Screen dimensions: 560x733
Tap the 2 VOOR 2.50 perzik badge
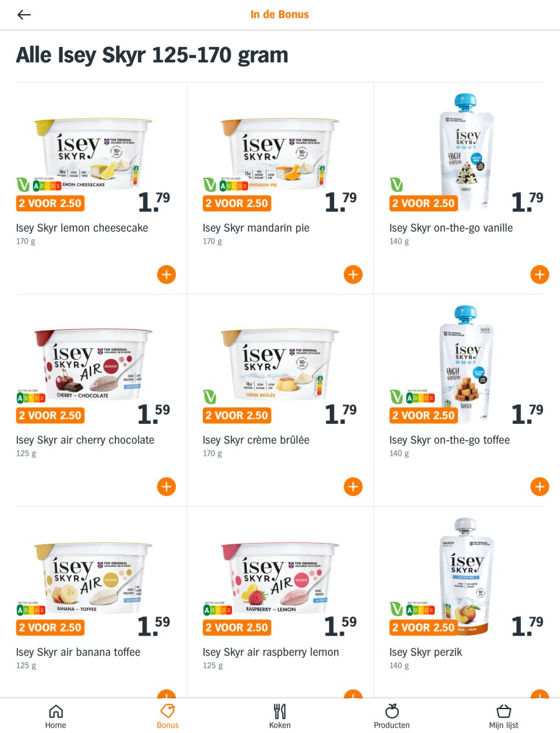coord(423,627)
